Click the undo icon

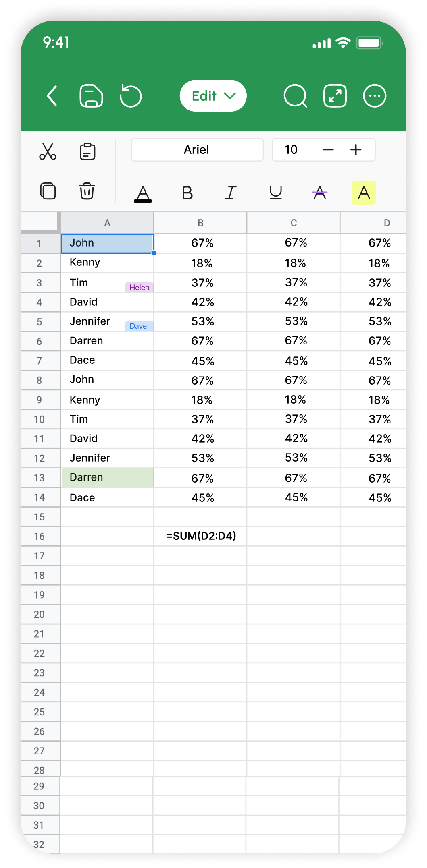(131, 96)
